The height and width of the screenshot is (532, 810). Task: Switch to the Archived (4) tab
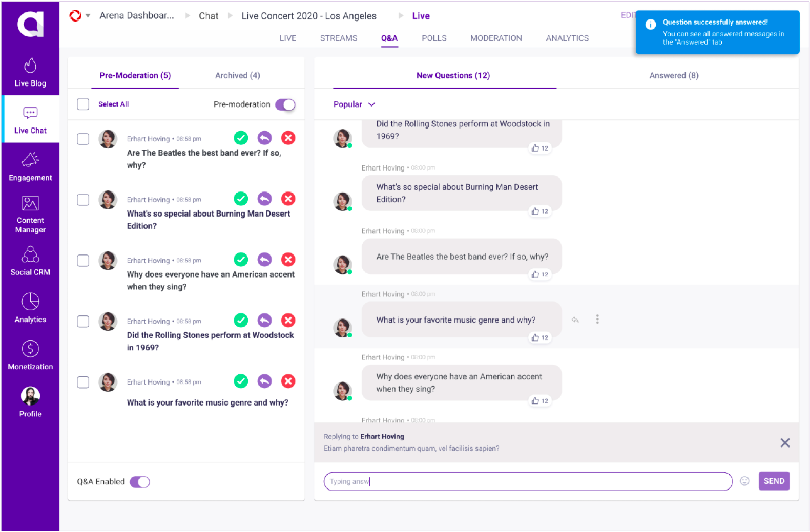[x=237, y=75]
